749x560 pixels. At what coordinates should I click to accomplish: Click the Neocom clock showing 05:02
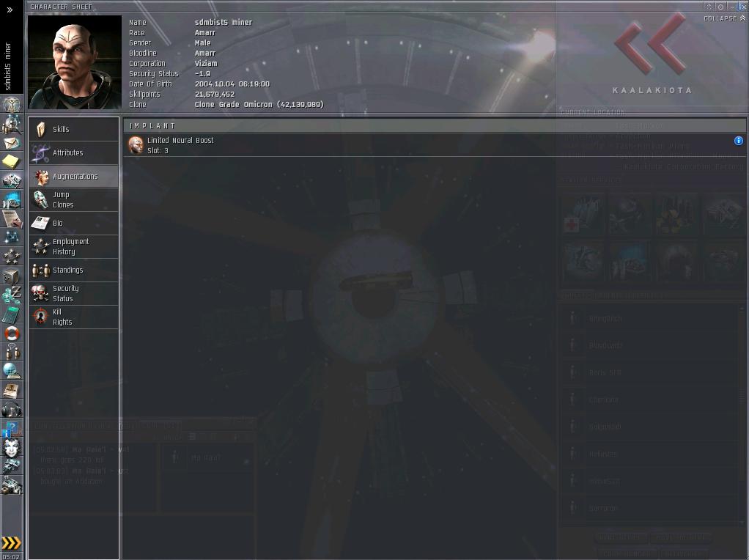[11, 556]
